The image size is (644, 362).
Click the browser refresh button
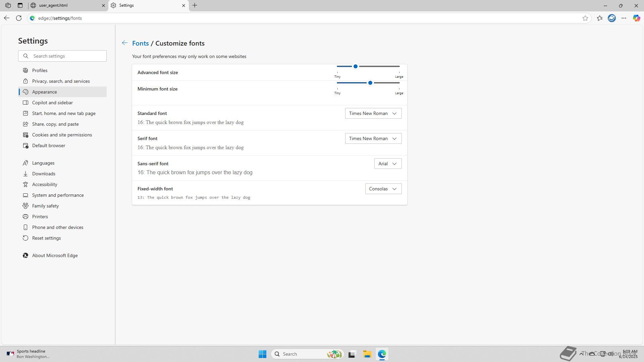pos(19,18)
